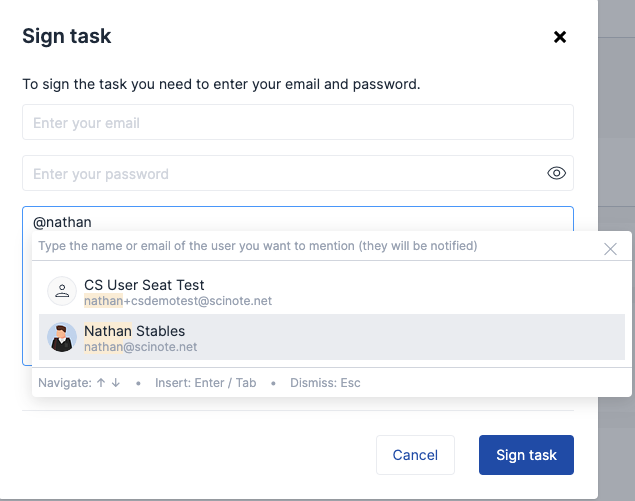635x501 pixels.
Task: Focus the "Enter your email" field
Action: click(x=297, y=123)
